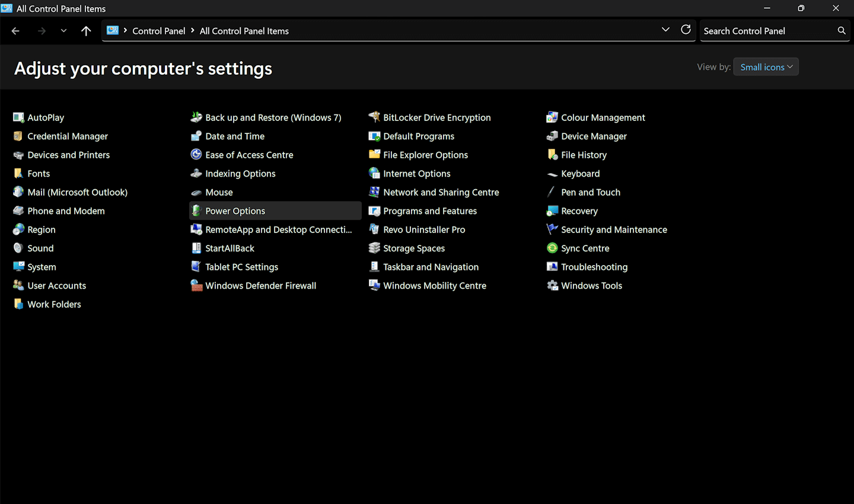Refresh the Control Panel view
The image size is (854, 504).
click(x=686, y=30)
